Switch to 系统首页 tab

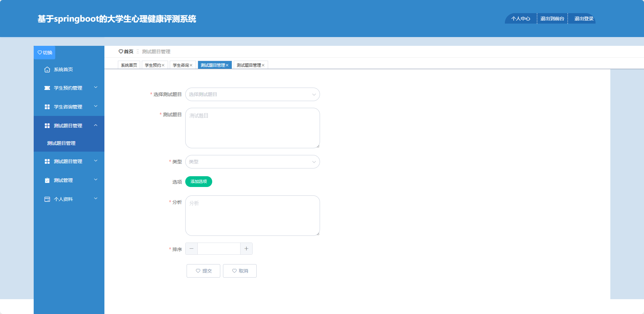pyautogui.click(x=129, y=65)
